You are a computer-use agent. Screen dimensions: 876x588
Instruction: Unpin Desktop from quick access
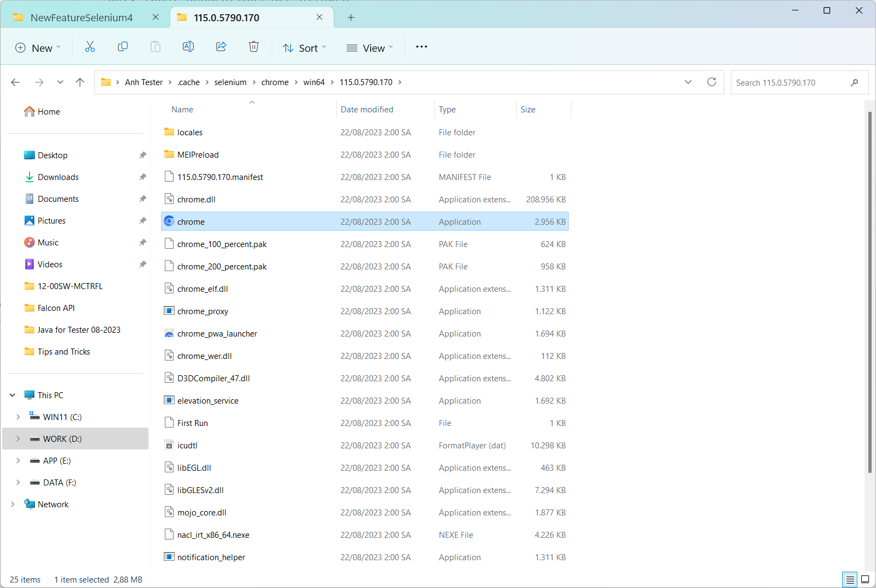pyautogui.click(x=142, y=155)
